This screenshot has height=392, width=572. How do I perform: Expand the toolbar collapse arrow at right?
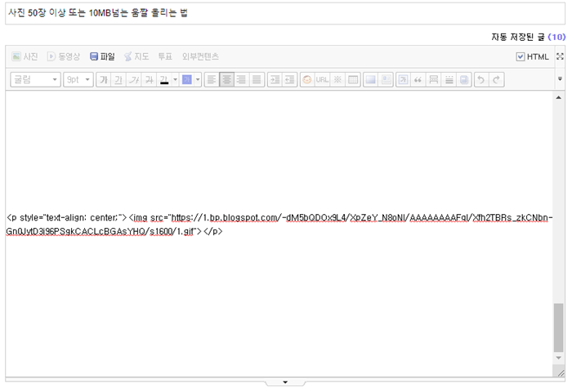pyautogui.click(x=560, y=79)
